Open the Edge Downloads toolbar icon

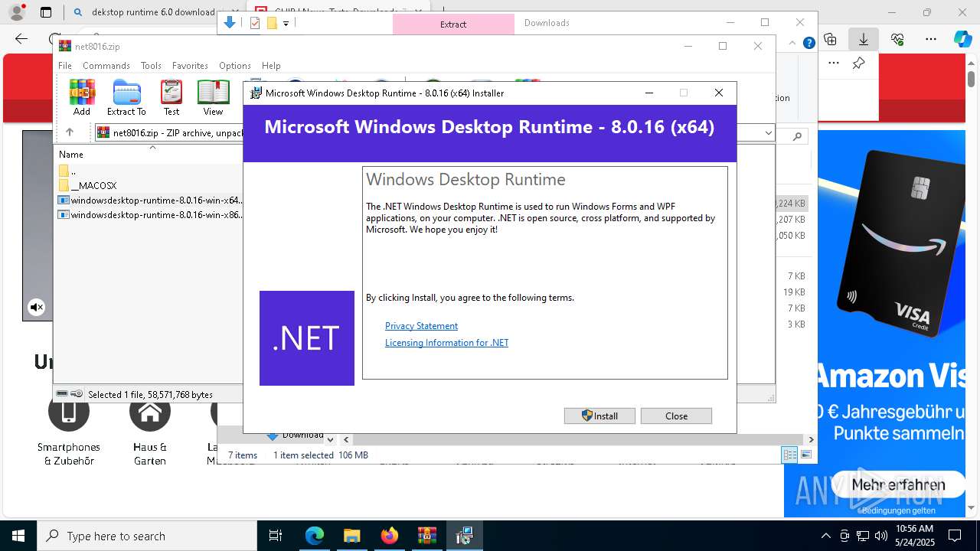(x=864, y=39)
